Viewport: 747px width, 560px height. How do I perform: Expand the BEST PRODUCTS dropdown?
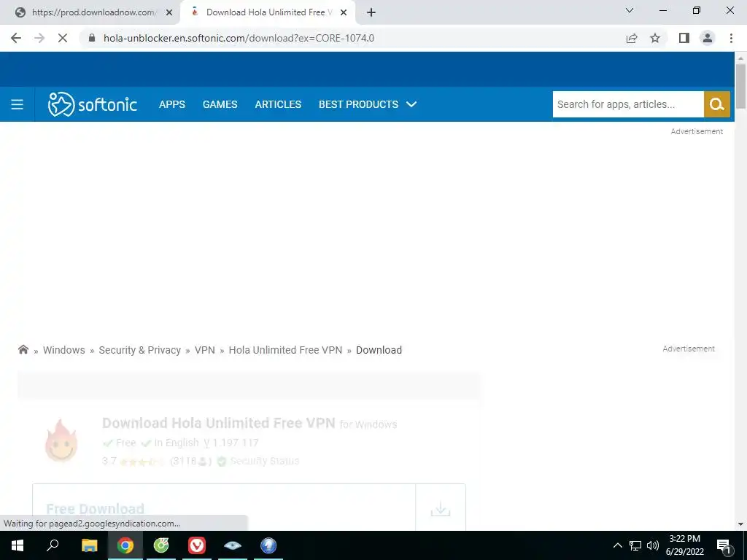[x=368, y=104]
